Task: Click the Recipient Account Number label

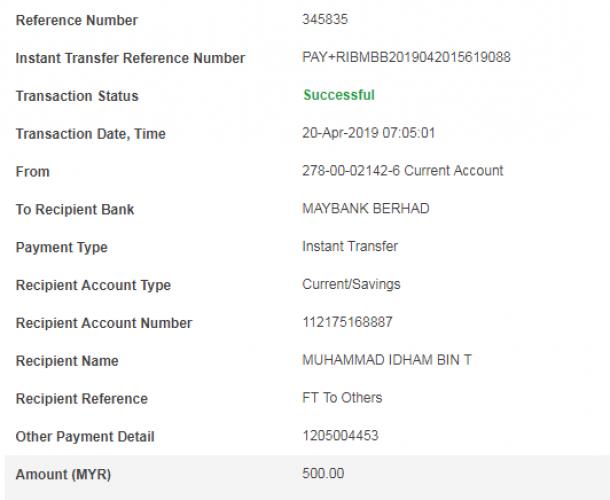Action: pos(104,323)
